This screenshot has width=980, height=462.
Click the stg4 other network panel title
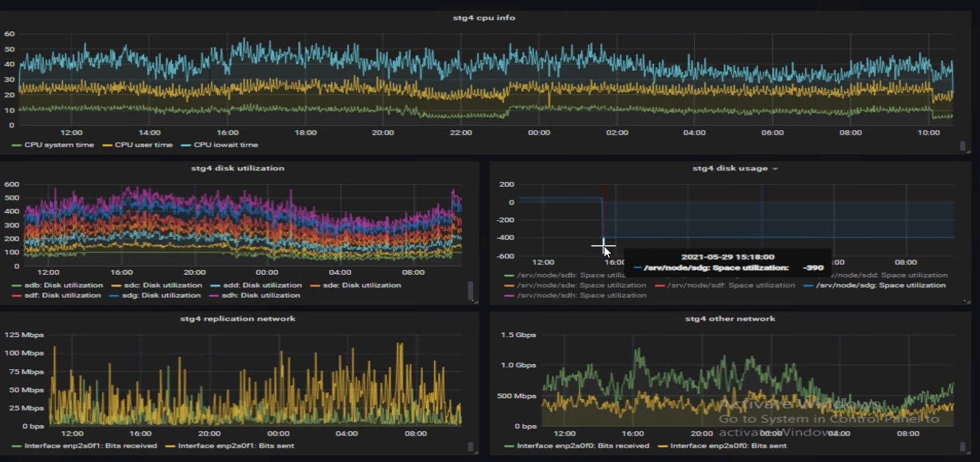[730, 319]
